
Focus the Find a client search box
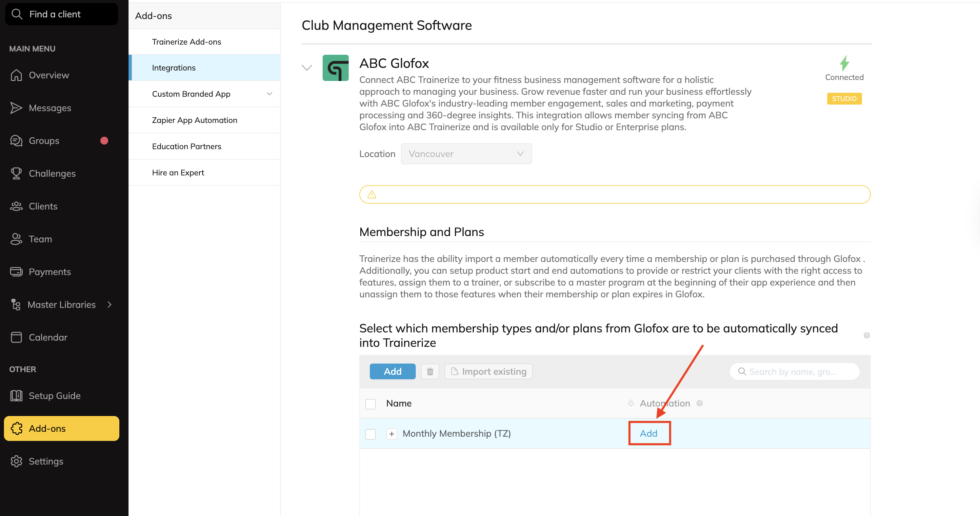point(62,14)
